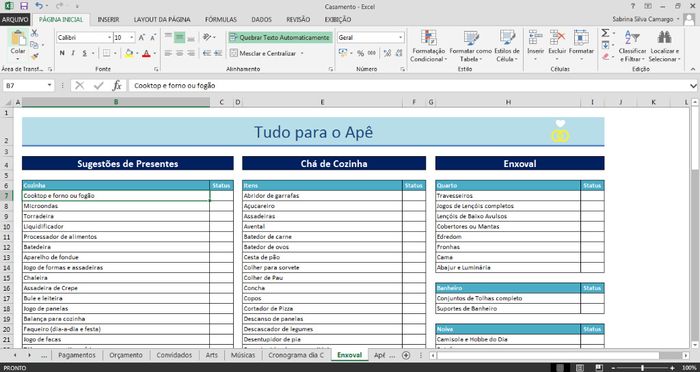Image resolution: width=700 pixels, height=372 pixels.
Task: Open Formatar como Tabela gallery
Action: coord(471,46)
